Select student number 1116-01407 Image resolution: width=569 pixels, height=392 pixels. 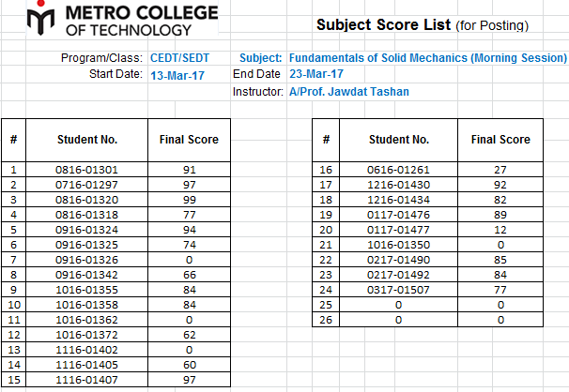[86, 380]
